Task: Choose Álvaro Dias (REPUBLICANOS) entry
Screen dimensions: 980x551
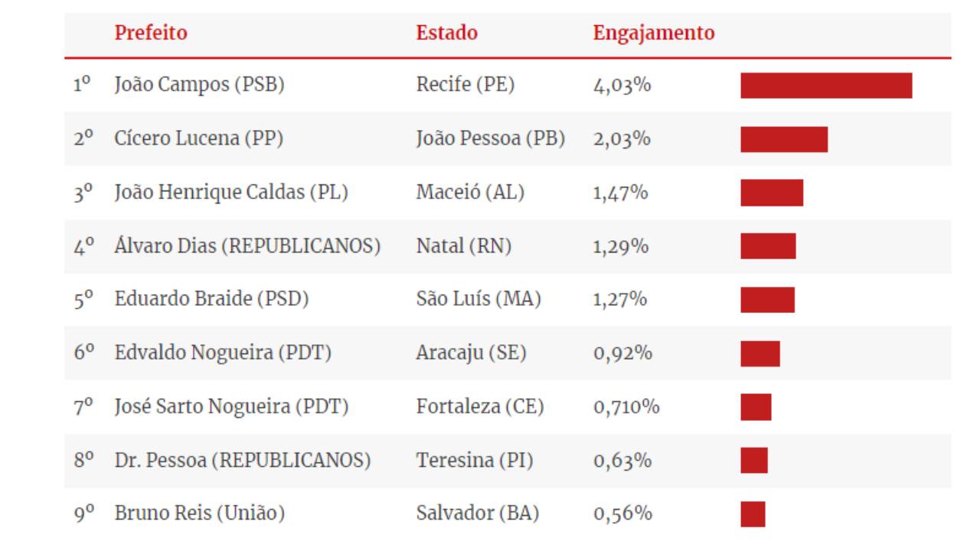Action: click(x=247, y=246)
